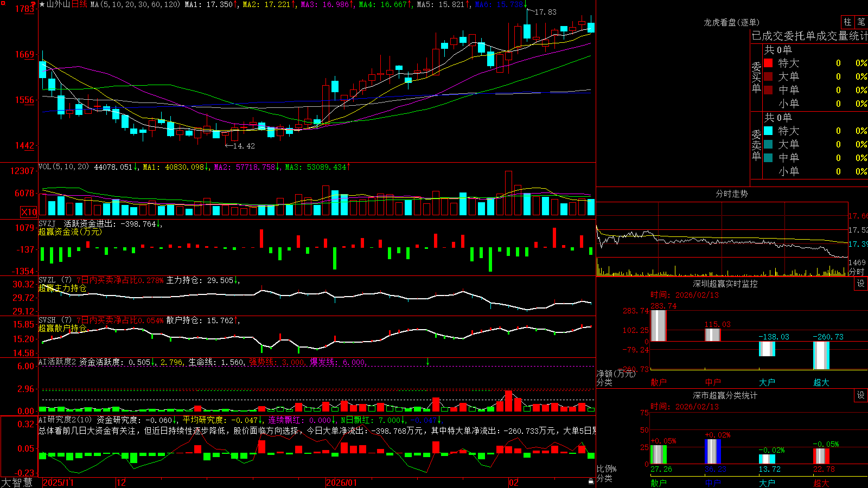The width and height of the screenshot is (868, 488).
Task: Click the SVSH (7) indicator name
Action: tap(55, 320)
